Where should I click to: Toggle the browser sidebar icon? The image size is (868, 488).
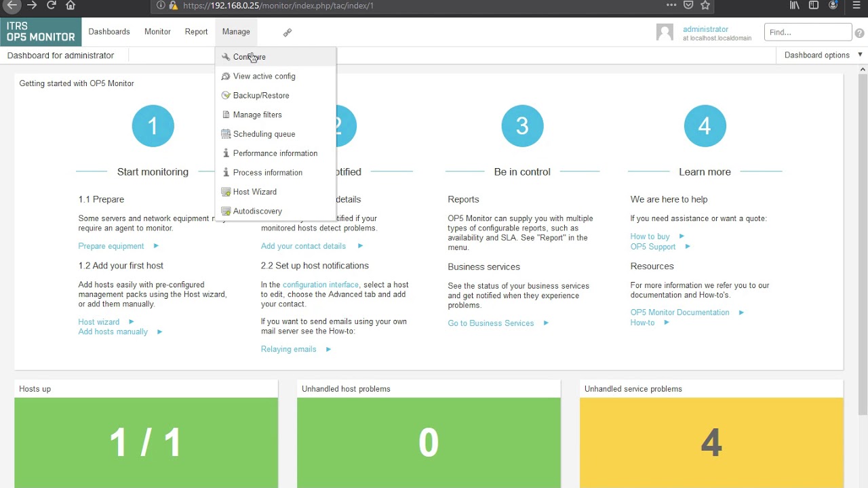click(x=814, y=5)
